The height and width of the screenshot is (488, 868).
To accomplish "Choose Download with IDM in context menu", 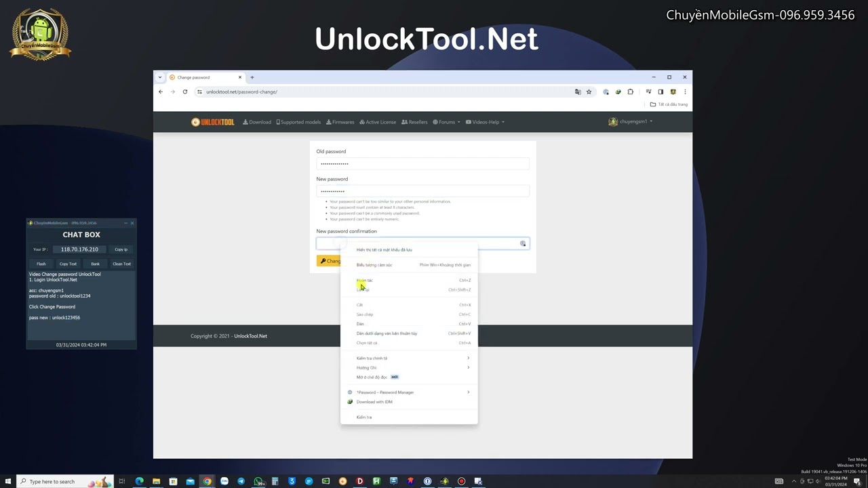I will pos(374,401).
